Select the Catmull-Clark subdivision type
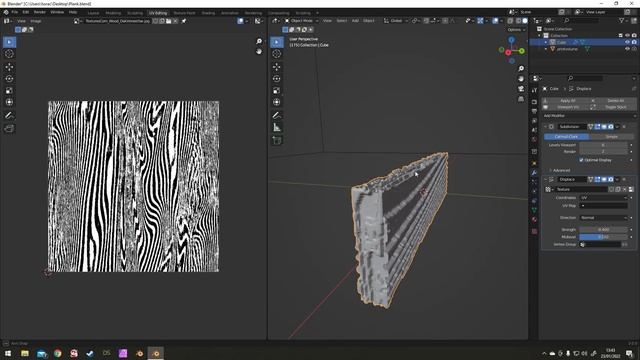The width and height of the screenshot is (640, 360). (566, 136)
